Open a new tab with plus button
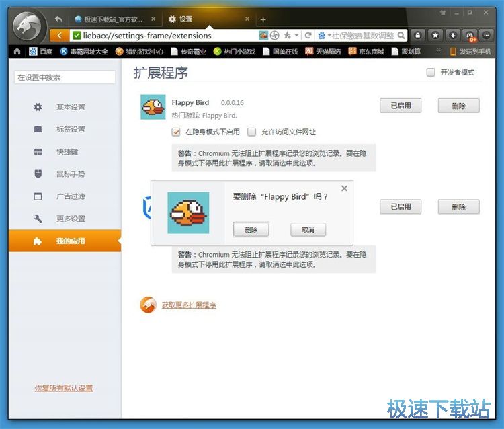Viewport: 504px width, 429px height. [263, 19]
